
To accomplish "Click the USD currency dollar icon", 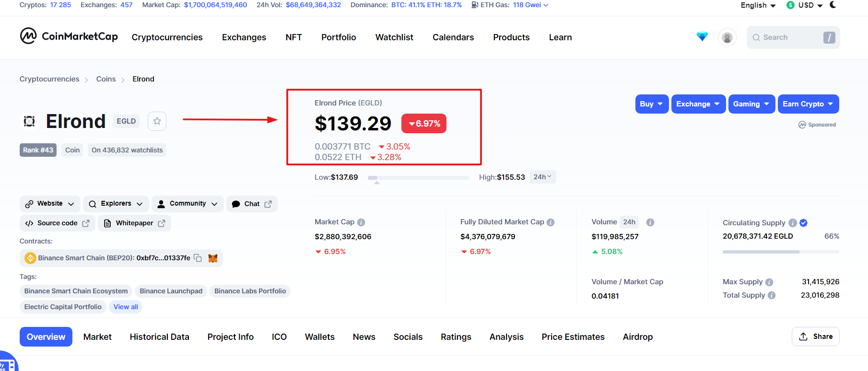I will (791, 5).
